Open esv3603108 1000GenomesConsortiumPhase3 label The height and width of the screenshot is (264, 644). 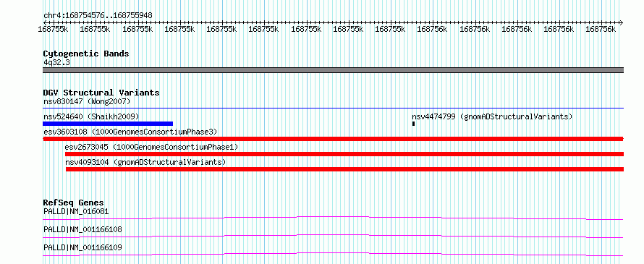[x=130, y=132]
